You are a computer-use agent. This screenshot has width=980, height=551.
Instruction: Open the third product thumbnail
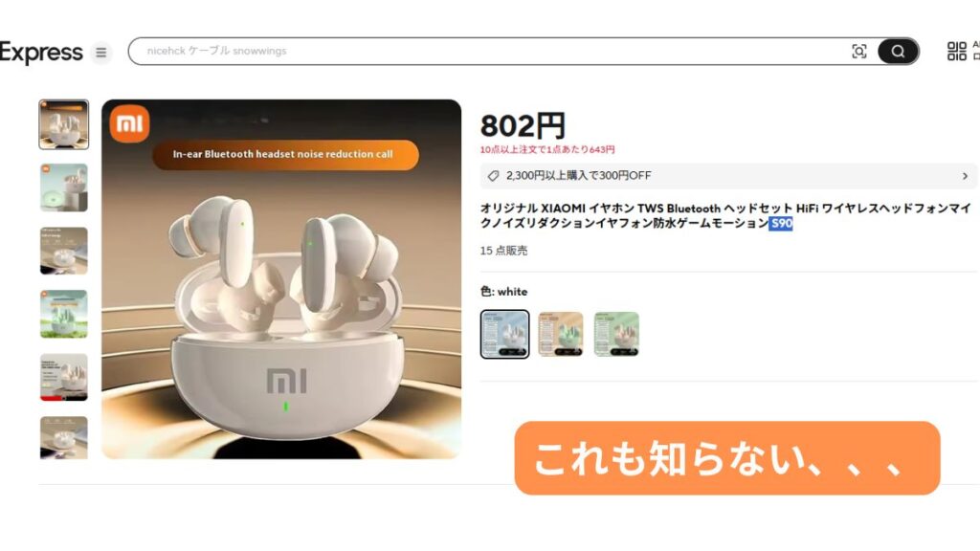(64, 251)
